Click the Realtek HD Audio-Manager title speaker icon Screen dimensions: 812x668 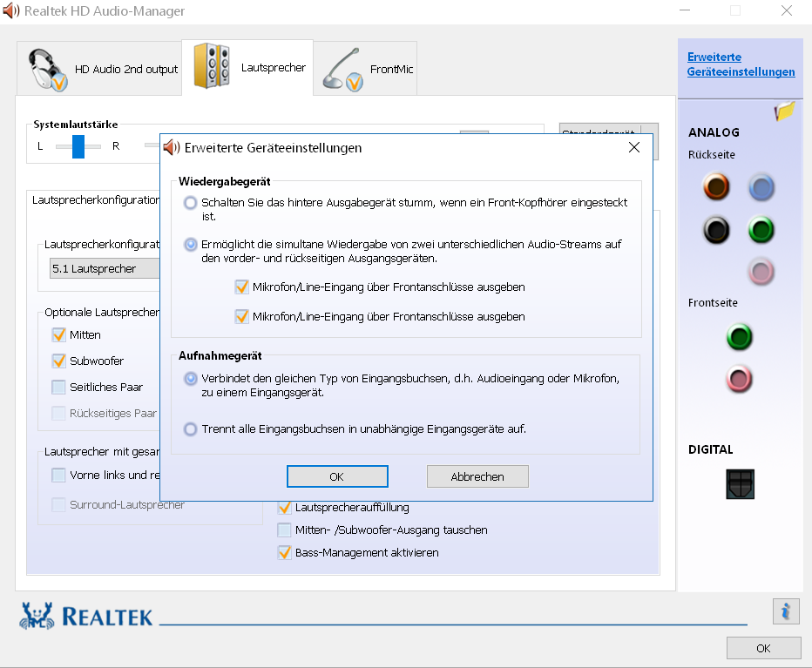[x=10, y=10]
